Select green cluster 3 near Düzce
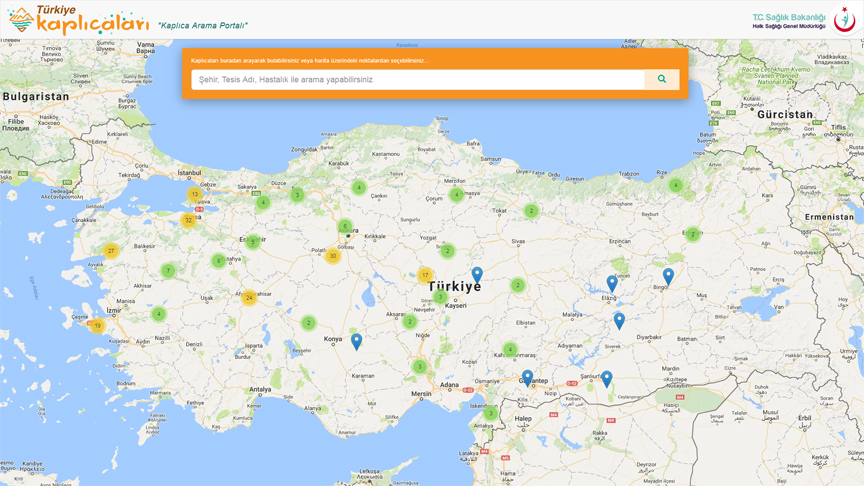This screenshot has height=486, width=864. pos(297,195)
